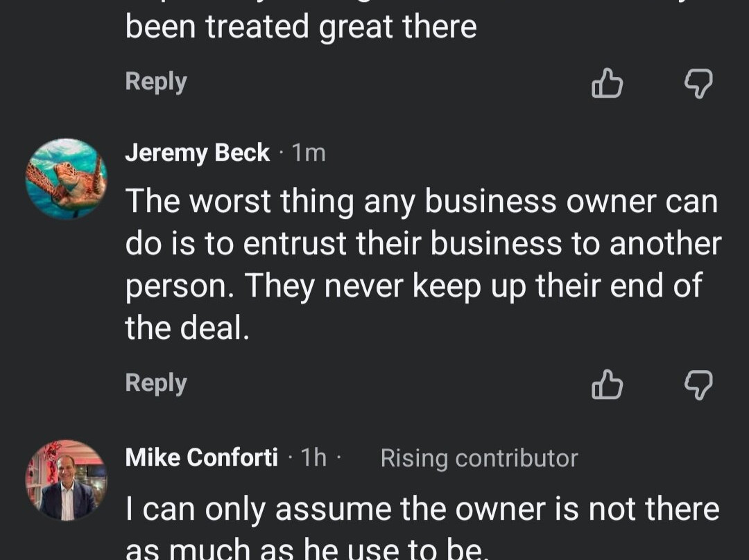The height and width of the screenshot is (560, 749).
Task: Like the 'been treated great there' comment
Action: [607, 83]
